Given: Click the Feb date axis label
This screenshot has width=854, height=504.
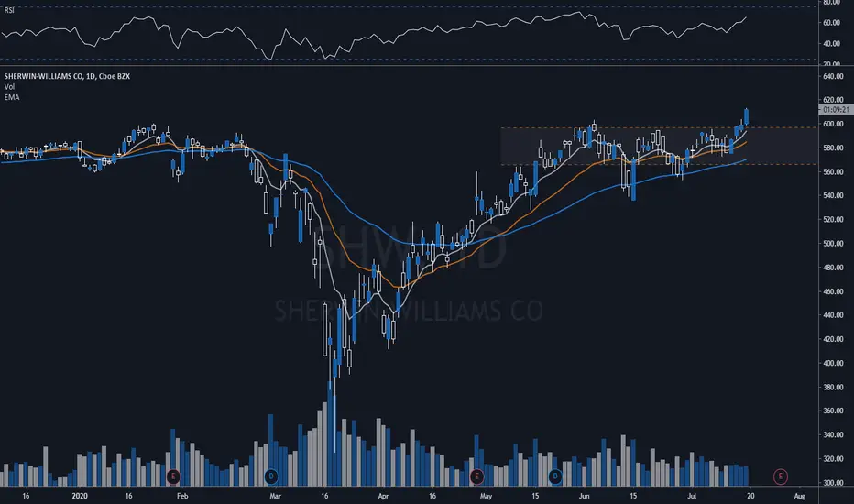Looking at the screenshot, I should tap(182, 496).
